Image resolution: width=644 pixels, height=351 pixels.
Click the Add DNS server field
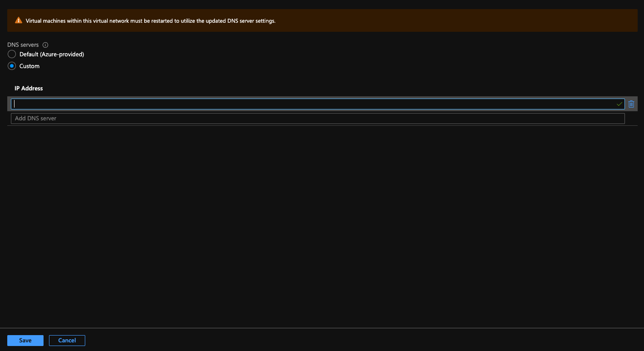click(x=317, y=119)
